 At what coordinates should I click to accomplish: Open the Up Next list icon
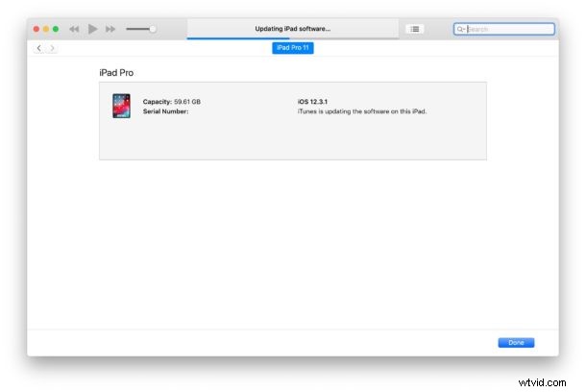(415, 29)
